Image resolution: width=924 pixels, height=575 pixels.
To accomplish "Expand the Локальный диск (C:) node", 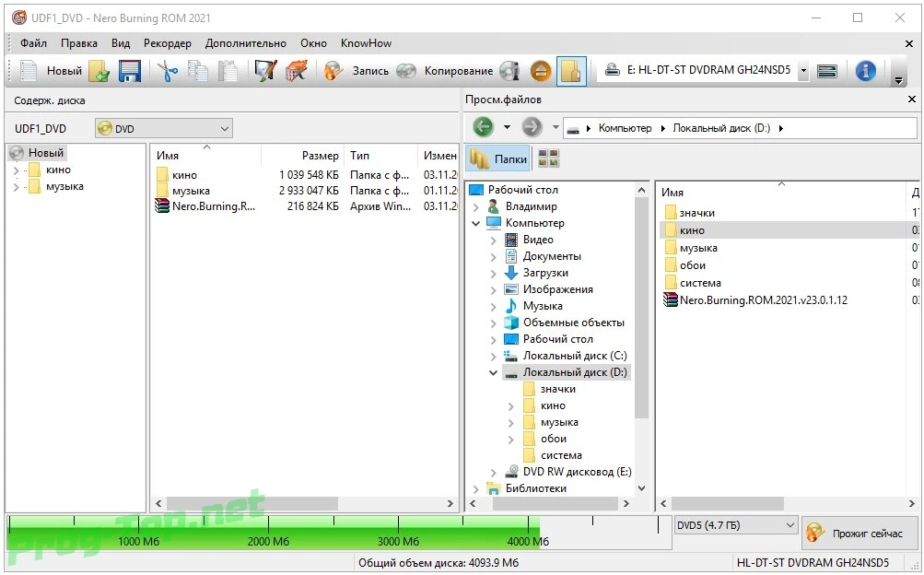I will [x=493, y=357].
